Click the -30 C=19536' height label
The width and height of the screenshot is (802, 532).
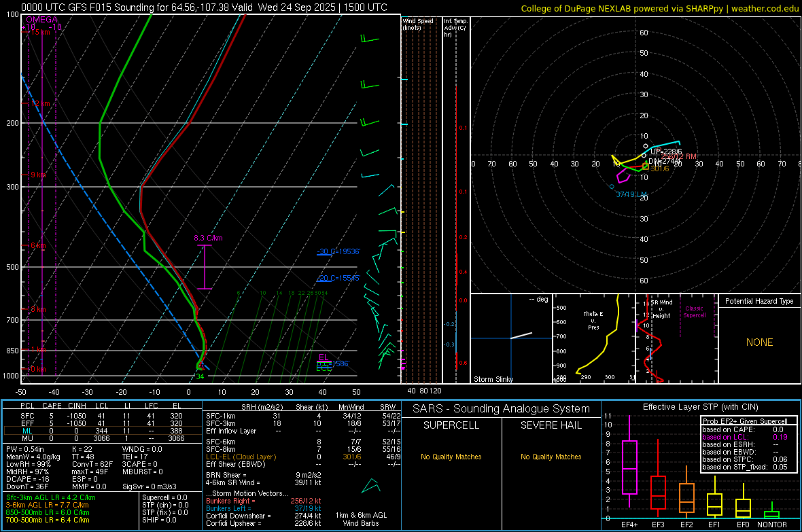point(338,251)
